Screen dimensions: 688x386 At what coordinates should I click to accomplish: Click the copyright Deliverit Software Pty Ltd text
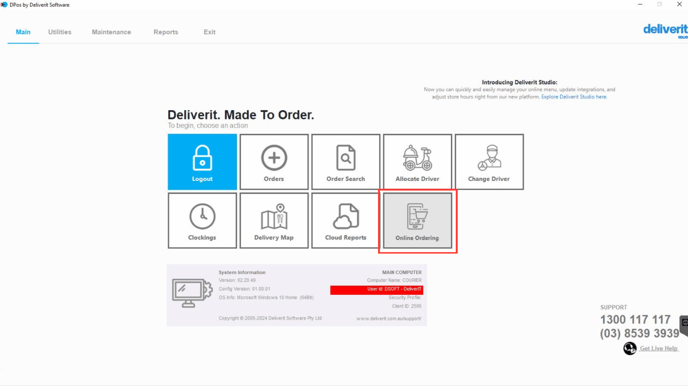[x=270, y=318]
